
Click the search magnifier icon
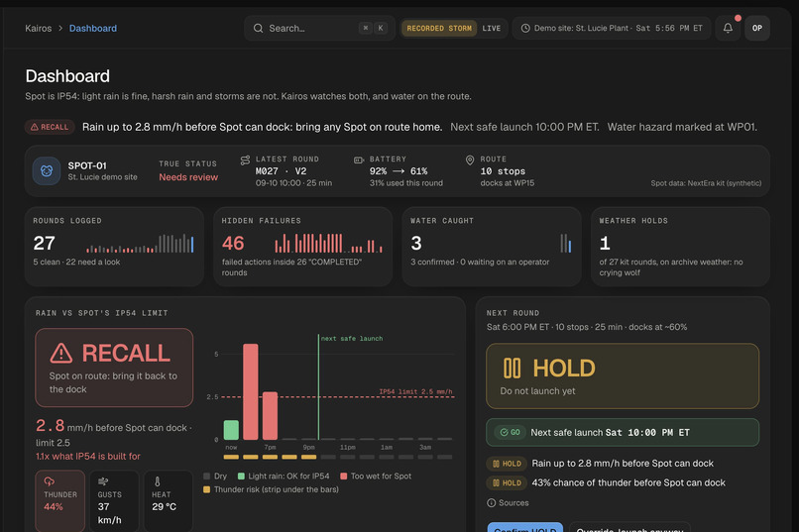click(x=259, y=28)
